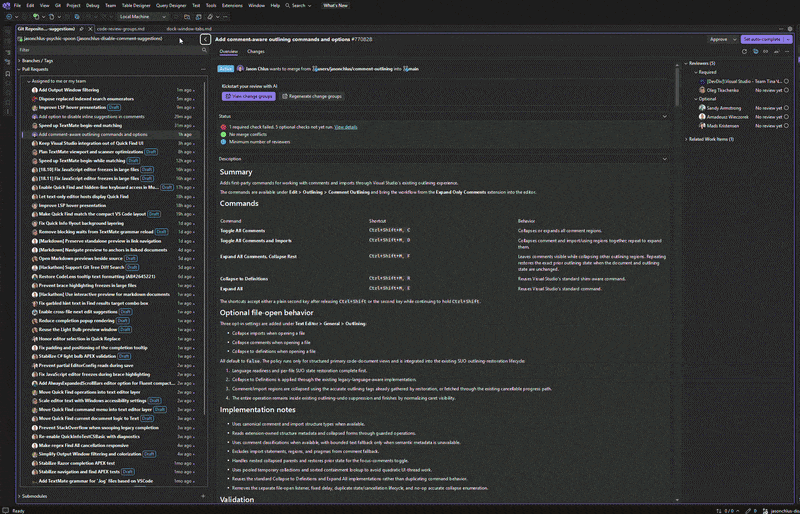Click View change groups button

pyautogui.click(x=248, y=96)
